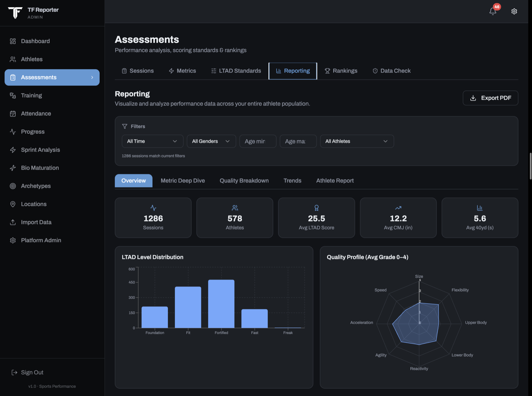
Task: Go to Dashboard in sidebar
Action: point(52,41)
